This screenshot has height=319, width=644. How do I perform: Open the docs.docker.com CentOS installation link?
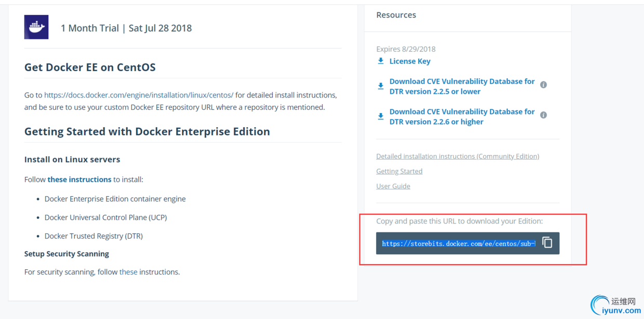pos(139,95)
